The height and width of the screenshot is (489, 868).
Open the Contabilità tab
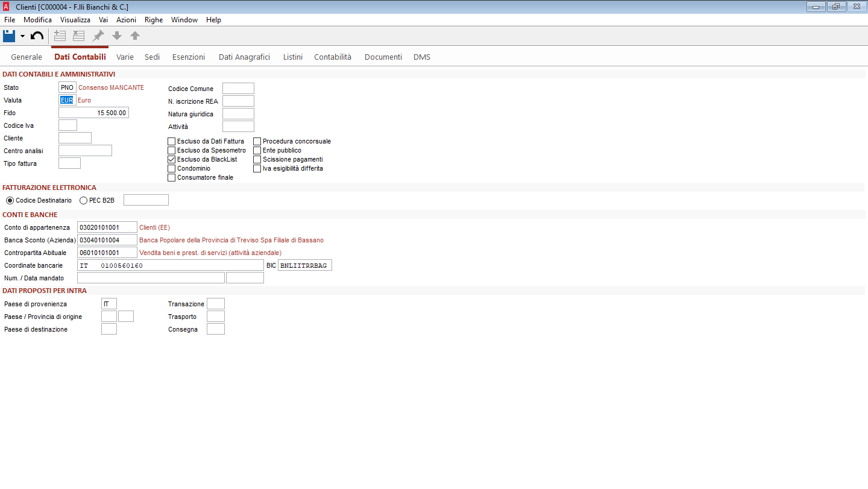point(333,57)
